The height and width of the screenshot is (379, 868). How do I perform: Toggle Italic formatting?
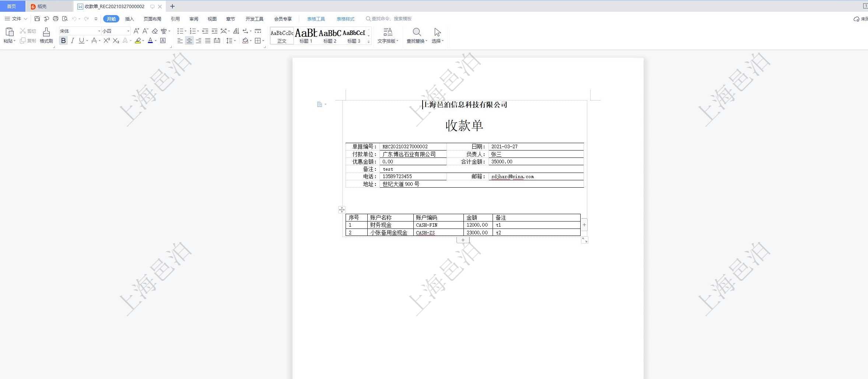73,41
